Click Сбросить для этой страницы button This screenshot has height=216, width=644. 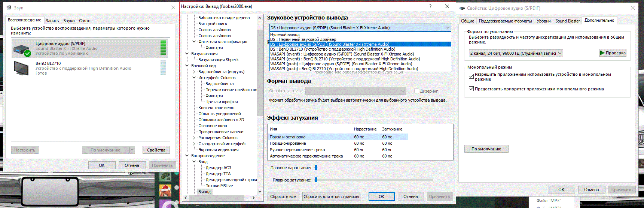coord(331,196)
